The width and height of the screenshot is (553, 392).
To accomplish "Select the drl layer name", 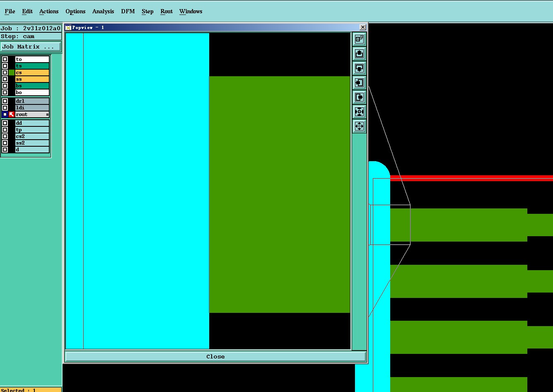I will [32, 101].
